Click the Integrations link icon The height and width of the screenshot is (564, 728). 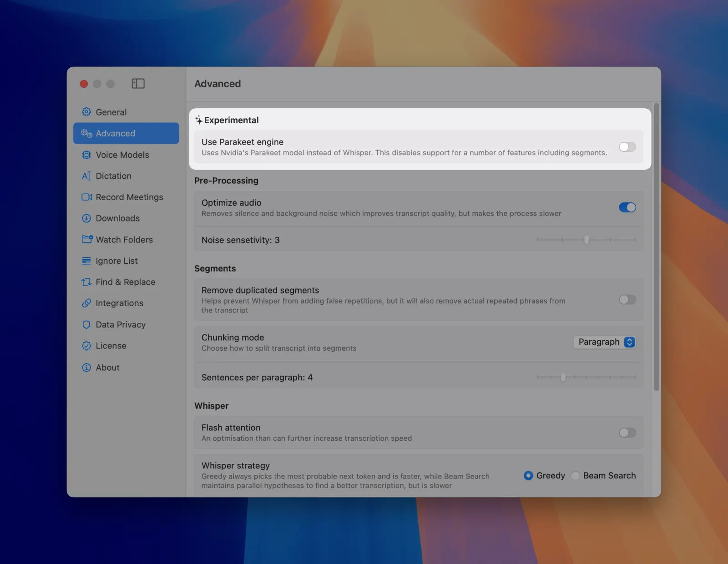click(x=86, y=303)
